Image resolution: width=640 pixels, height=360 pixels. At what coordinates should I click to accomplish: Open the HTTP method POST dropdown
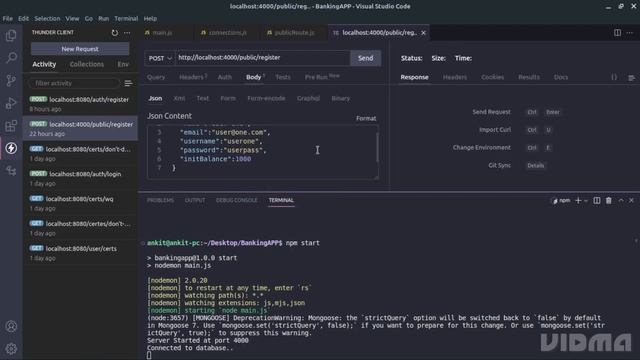tap(160, 58)
